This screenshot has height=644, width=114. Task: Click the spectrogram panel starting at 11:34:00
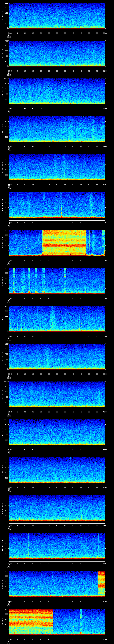tap(57, 205)
